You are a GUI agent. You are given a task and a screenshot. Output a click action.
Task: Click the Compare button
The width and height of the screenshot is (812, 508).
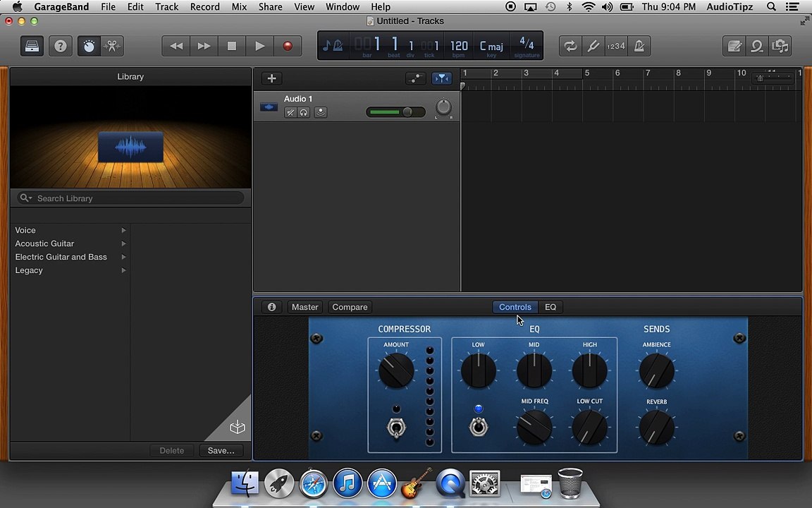point(350,307)
